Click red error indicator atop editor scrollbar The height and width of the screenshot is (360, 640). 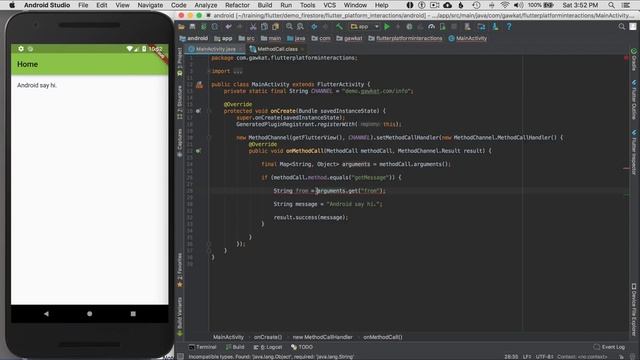pyautogui.click(x=626, y=58)
